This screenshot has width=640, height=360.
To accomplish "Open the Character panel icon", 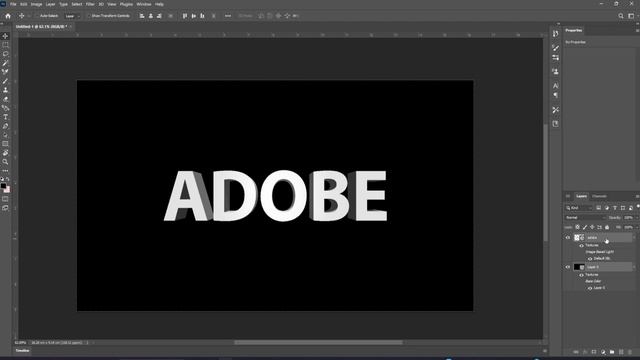I will [x=556, y=86].
